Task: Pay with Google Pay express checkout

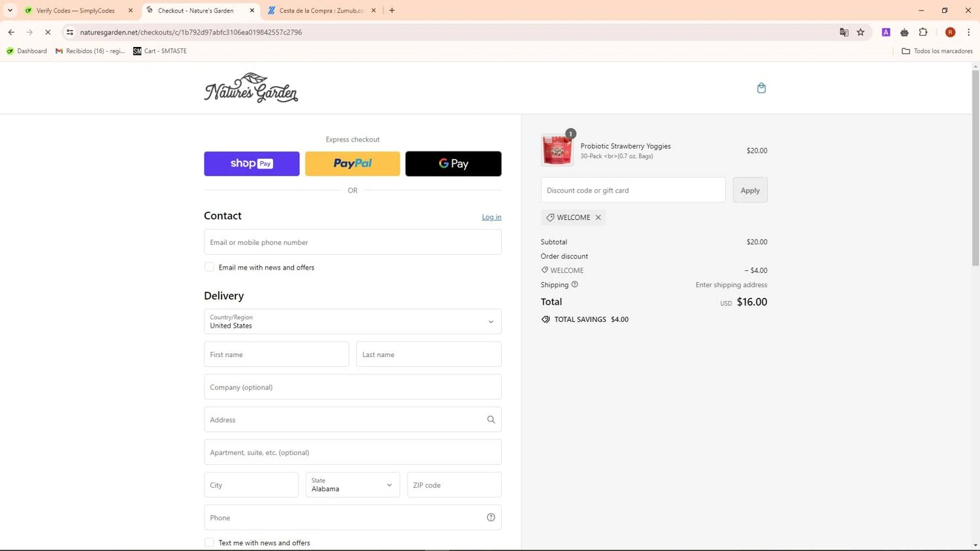Action: click(453, 164)
